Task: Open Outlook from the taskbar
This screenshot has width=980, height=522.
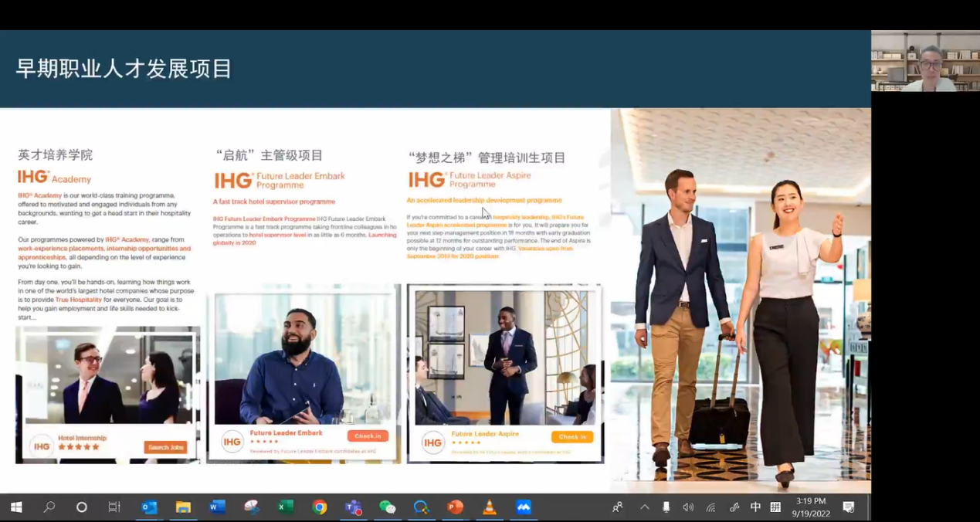Action: (149, 507)
